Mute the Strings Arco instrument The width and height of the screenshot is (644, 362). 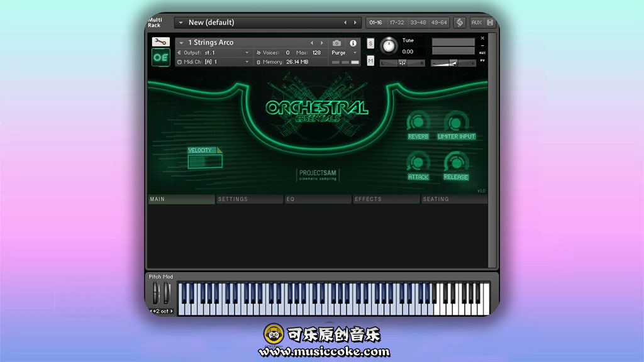coord(370,61)
